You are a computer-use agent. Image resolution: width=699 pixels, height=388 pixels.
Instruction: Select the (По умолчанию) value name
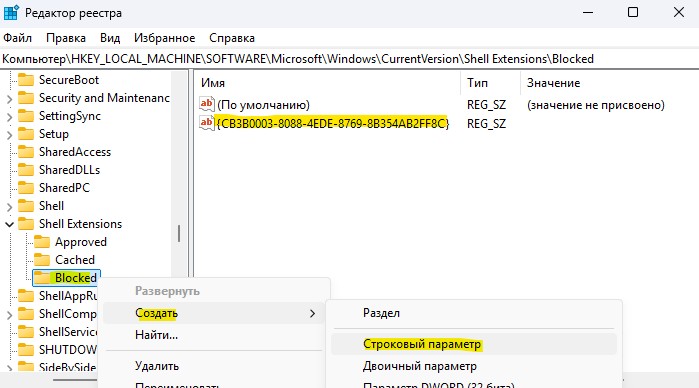(263, 105)
